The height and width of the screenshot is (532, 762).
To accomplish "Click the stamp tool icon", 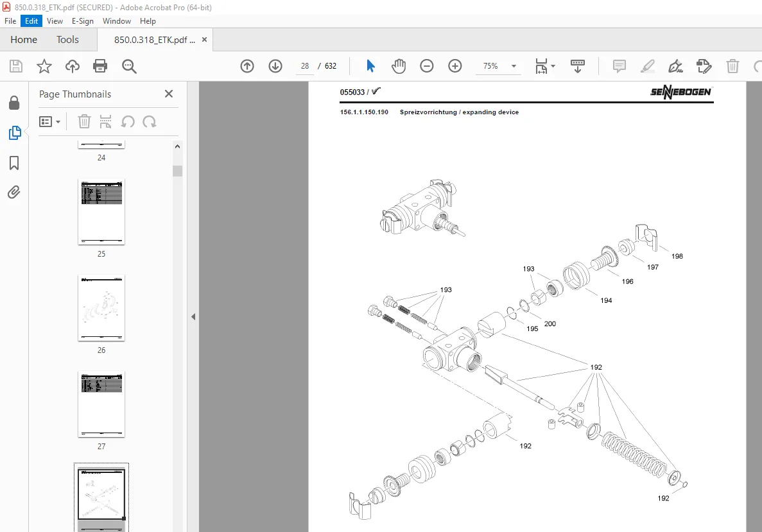I will [704, 66].
